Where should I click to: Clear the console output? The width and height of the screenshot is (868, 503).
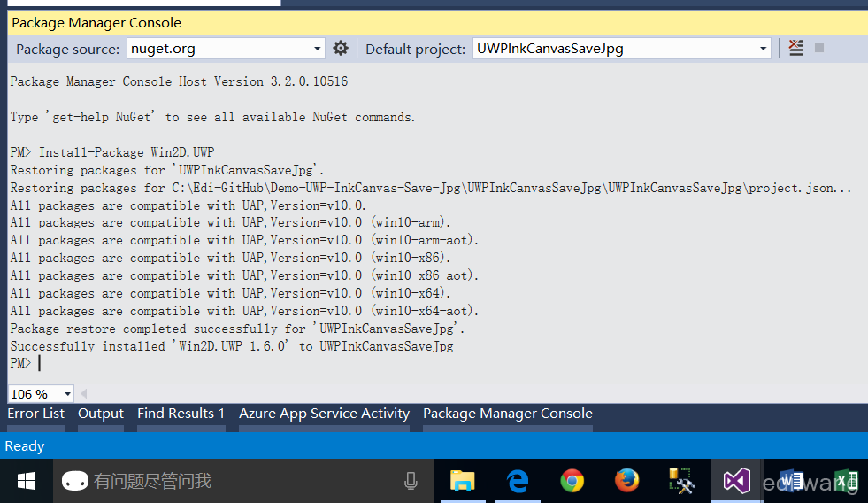[796, 48]
